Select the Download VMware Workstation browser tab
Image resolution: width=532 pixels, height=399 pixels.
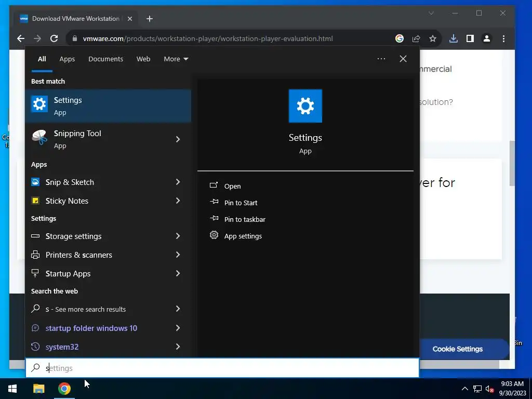[x=76, y=19]
